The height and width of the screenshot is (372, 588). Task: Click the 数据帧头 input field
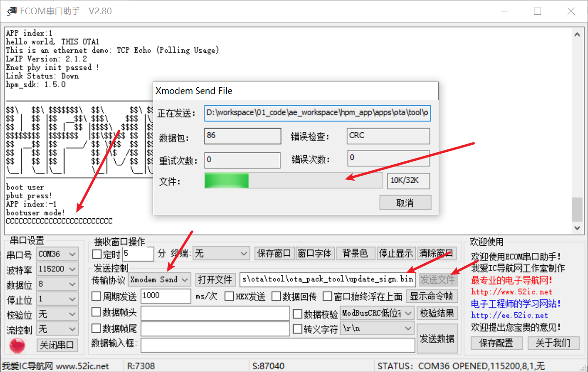[x=215, y=314]
